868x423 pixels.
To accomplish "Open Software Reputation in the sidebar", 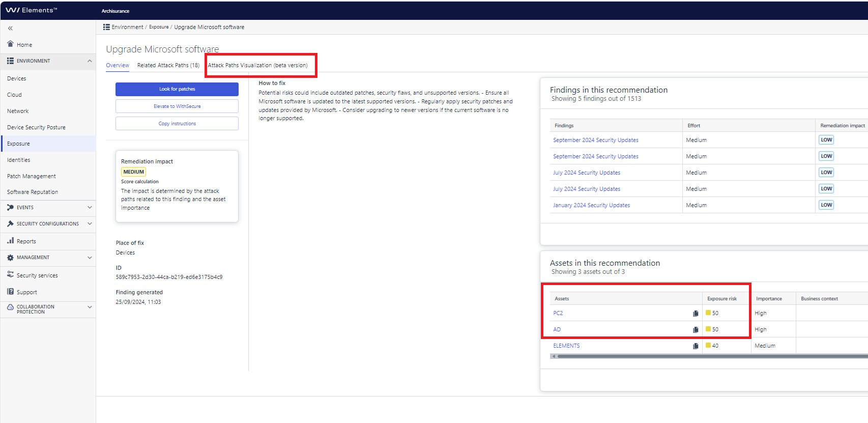I will (x=33, y=192).
